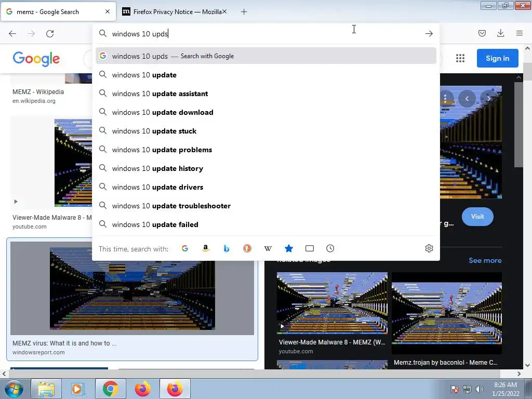The image size is (532, 399).
Task: Search history using the clock icon
Action: [x=330, y=249]
